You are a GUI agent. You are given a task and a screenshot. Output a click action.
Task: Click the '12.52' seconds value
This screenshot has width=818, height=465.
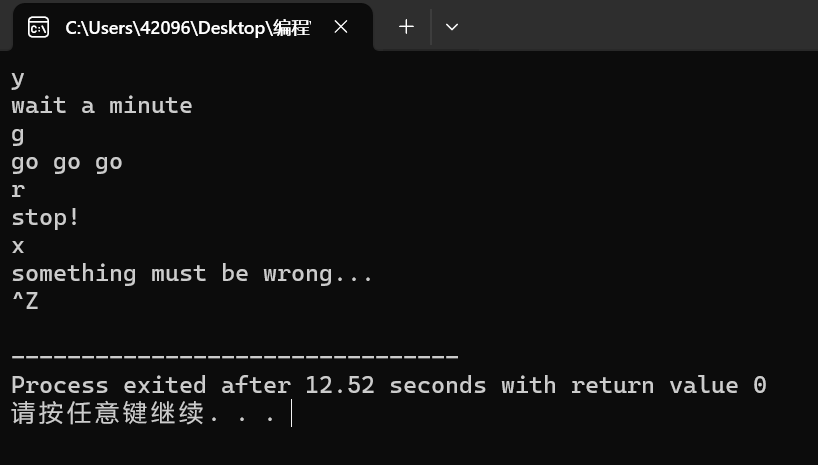tap(340, 385)
